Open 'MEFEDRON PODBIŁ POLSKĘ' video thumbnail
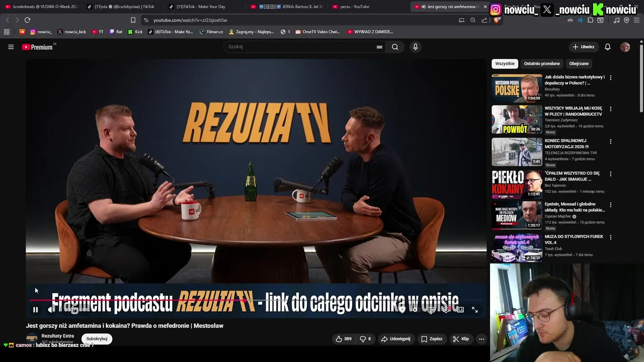Screen dimensions: 644x362 [517, 88]
